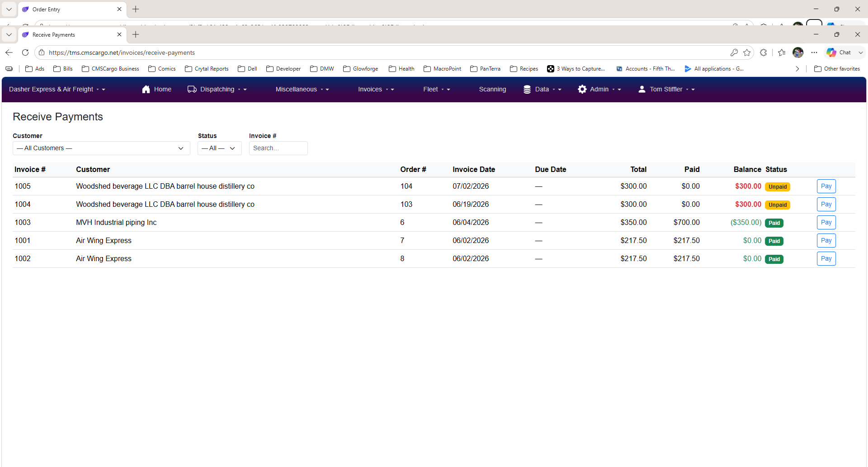
Task: Expand the Invoices navbar menu
Action: coord(376,90)
